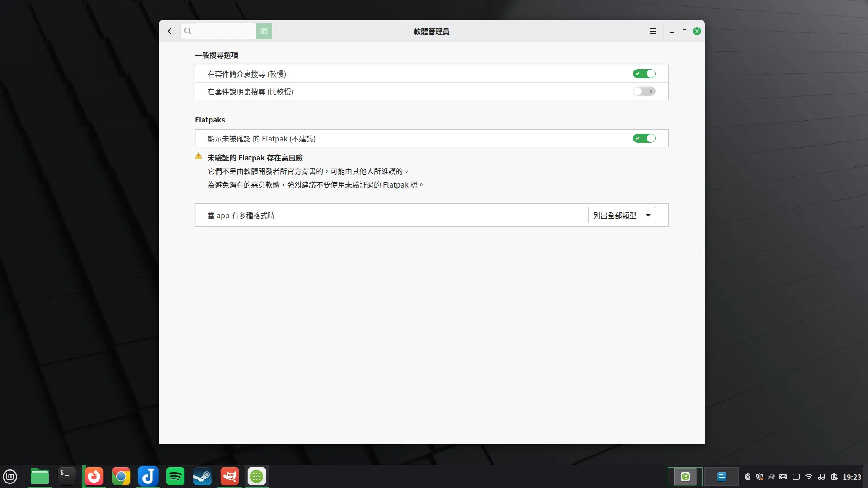Check the Wi-Fi status tray icon
Screen dimensions: 868x488
[x=808, y=476]
